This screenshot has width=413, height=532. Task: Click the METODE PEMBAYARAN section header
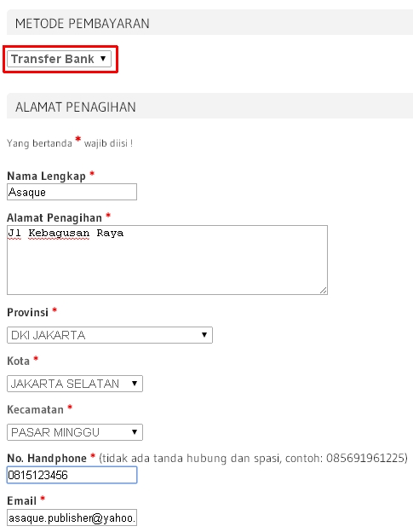83,23
